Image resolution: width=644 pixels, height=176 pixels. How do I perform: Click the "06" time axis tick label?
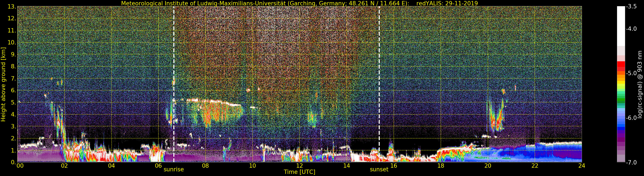point(159,166)
